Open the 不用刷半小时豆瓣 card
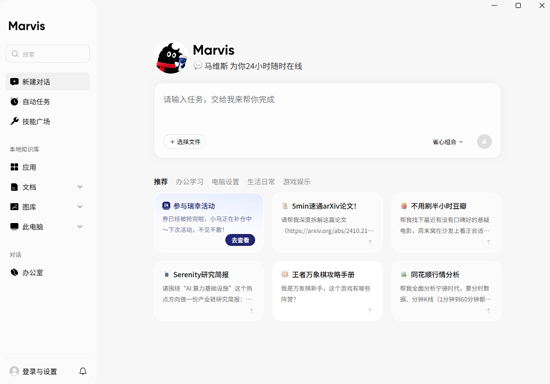 pyautogui.click(x=446, y=222)
